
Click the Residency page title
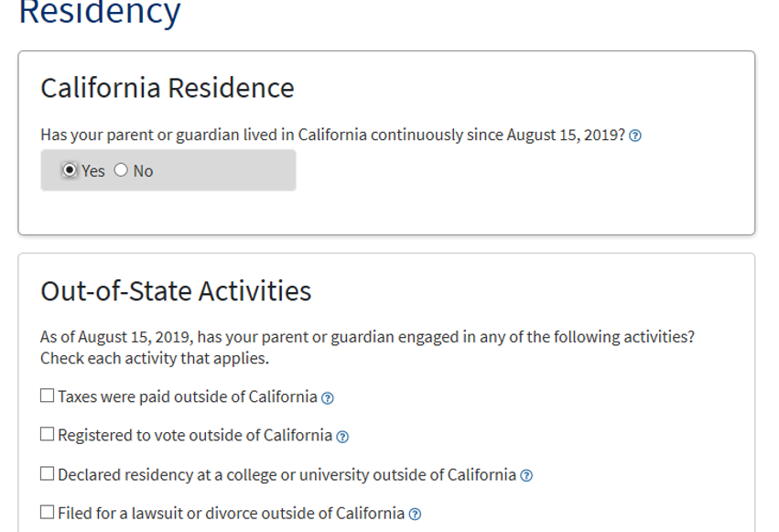[x=100, y=13]
